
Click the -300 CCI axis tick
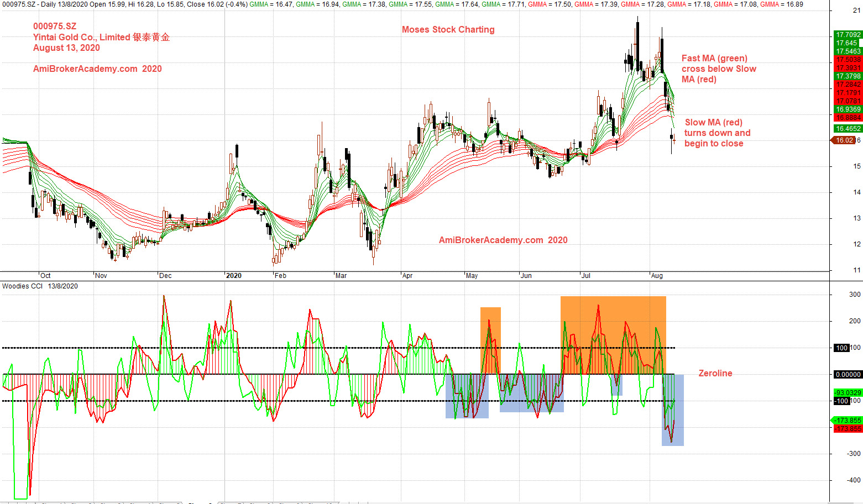[x=854, y=454]
